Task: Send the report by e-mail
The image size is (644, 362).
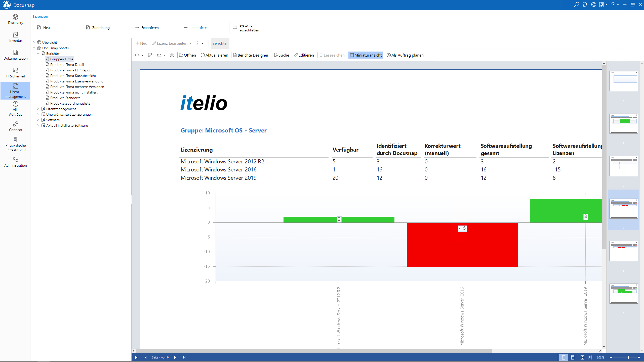Action: [159, 55]
